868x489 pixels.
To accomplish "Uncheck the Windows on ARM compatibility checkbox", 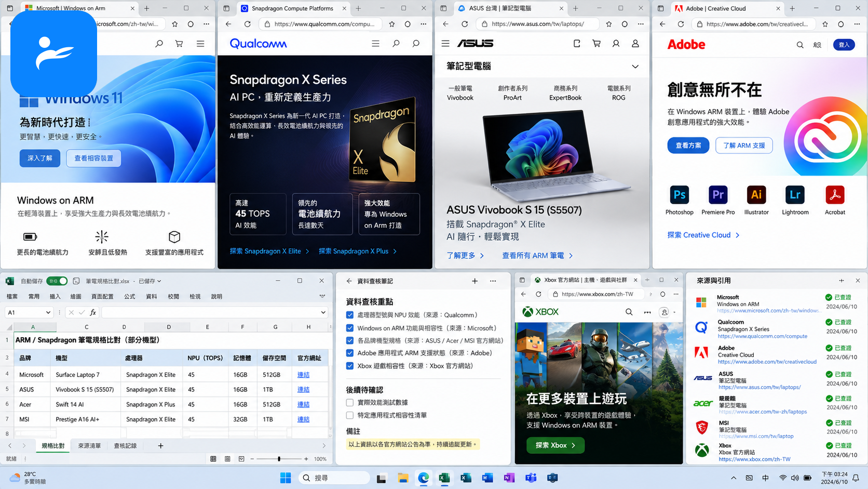I will point(350,328).
